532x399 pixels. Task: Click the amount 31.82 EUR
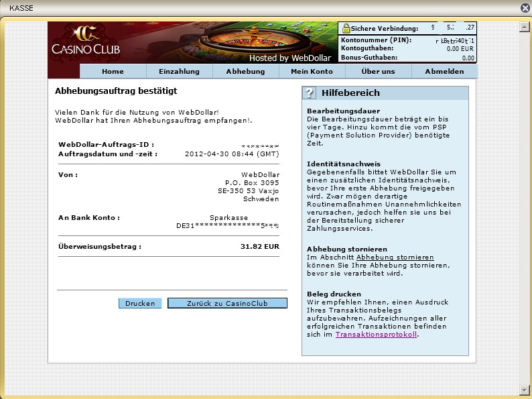click(x=260, y=247)
